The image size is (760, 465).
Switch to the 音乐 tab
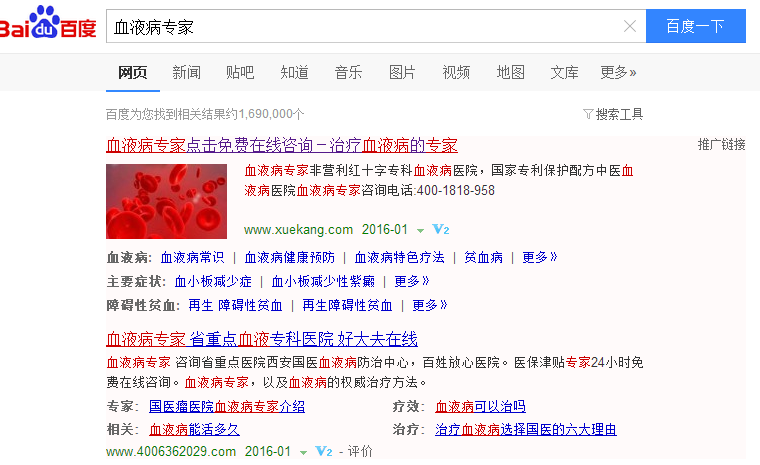pyautogui.click(x=348, y=73)
